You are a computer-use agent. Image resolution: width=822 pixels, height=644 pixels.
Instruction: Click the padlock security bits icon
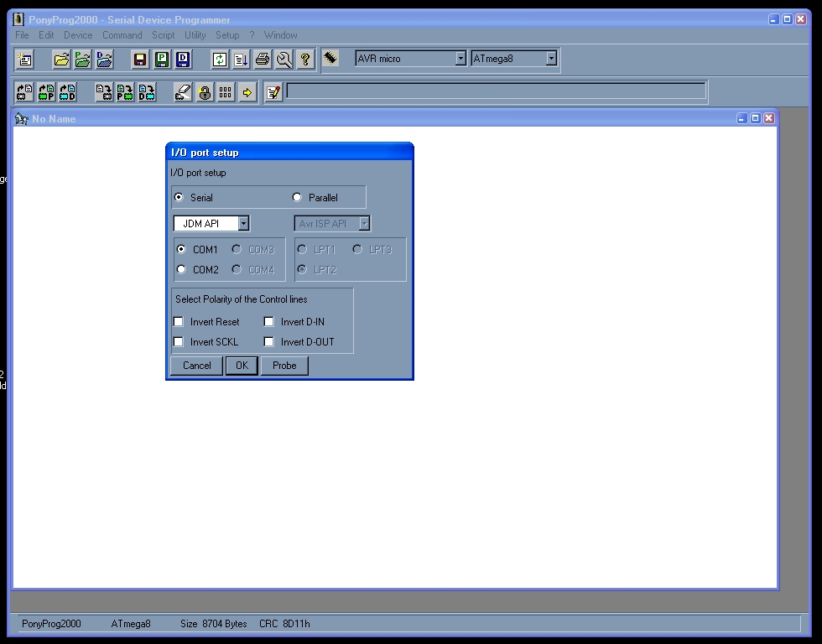point(205,92)
